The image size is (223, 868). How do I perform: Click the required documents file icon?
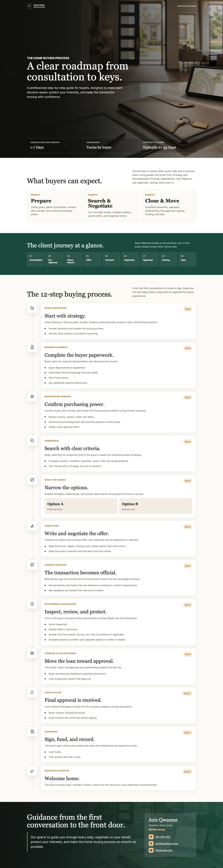click(x=32, y=347)
